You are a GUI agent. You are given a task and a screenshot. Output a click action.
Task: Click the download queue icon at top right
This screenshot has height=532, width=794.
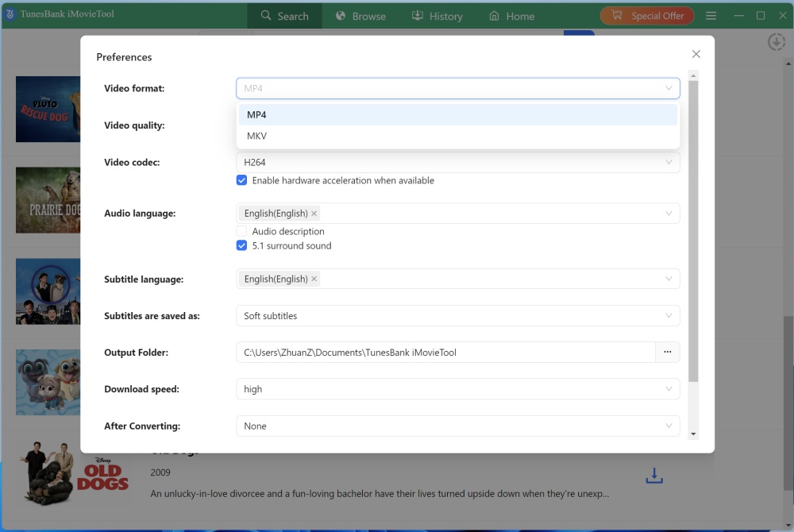tap(776, 42)
